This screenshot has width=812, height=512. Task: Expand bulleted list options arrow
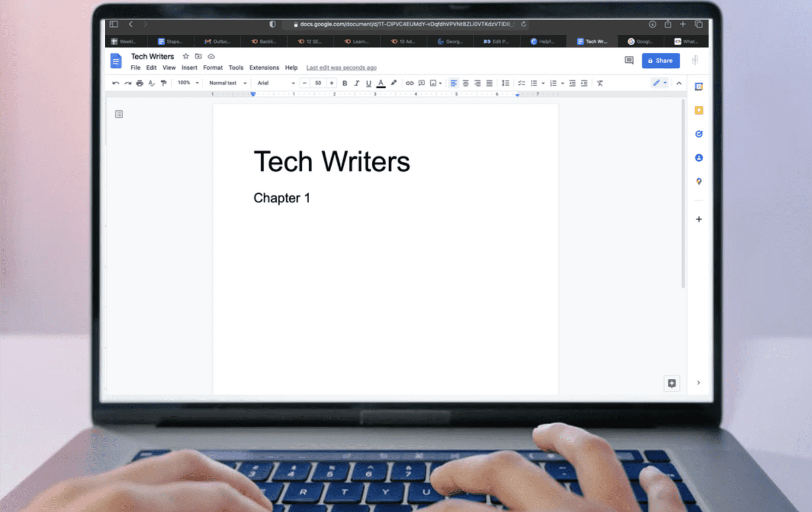(543, 83)
